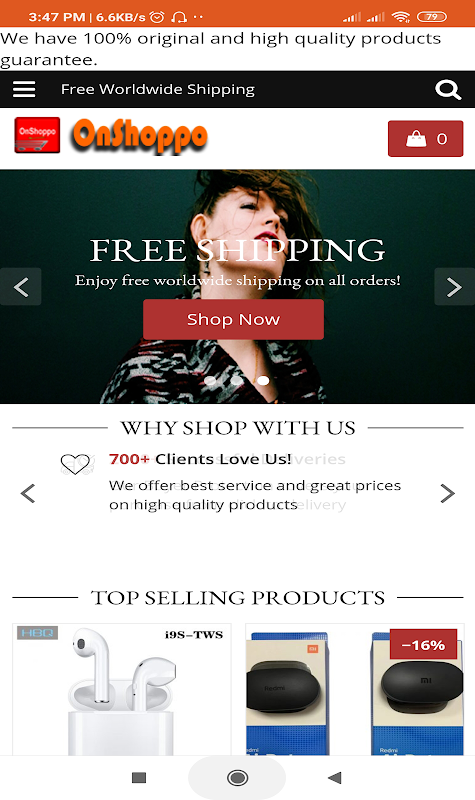The image size is (475, 800).
Task: Advance to next banner slide
Action: [454, 287]
